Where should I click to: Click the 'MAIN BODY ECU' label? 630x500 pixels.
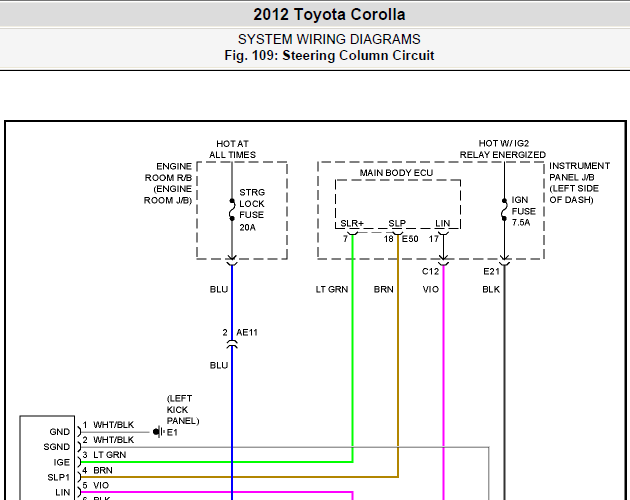click(x=396, y=173)
